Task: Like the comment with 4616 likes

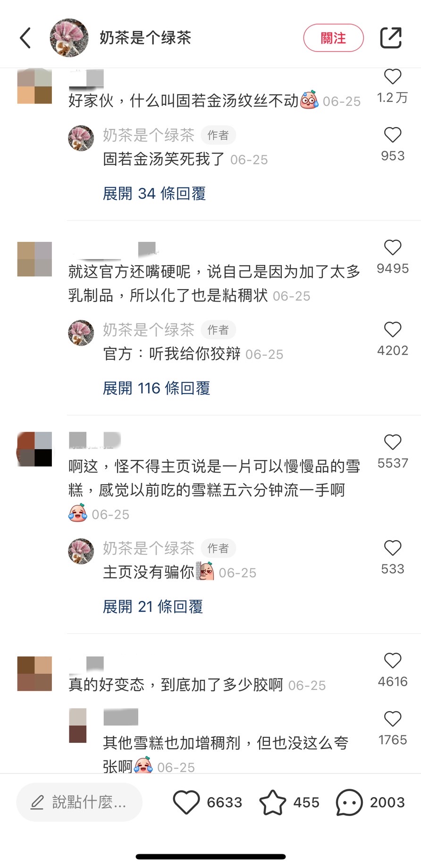Action: pos(393,661)
